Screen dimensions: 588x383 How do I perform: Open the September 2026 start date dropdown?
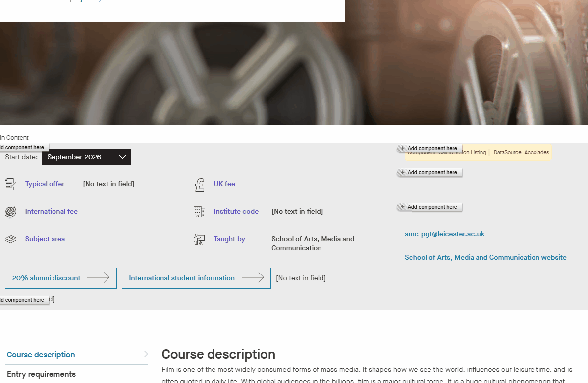click(x=86, y=157)
